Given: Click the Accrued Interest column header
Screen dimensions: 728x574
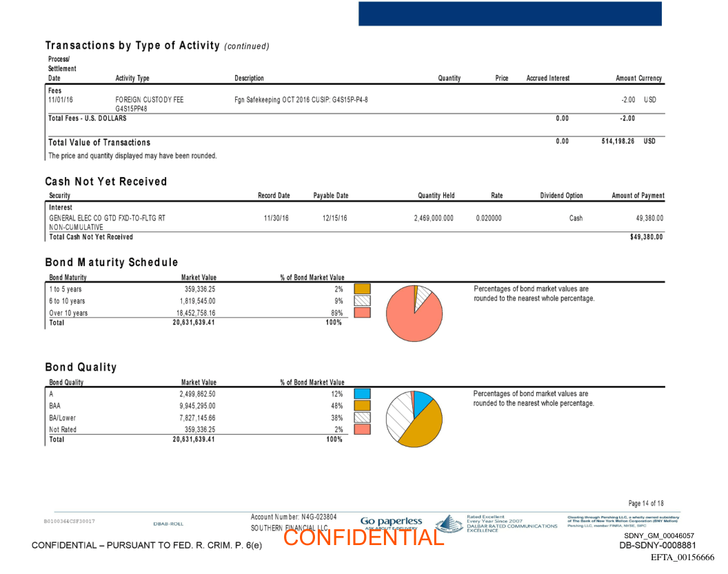Looking at the screenshot, I should (548, 79).
